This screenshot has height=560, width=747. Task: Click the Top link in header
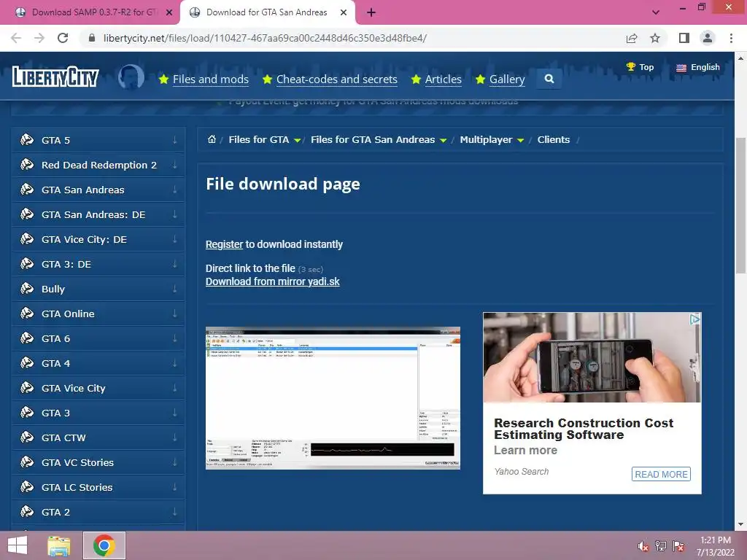point(646,67)
